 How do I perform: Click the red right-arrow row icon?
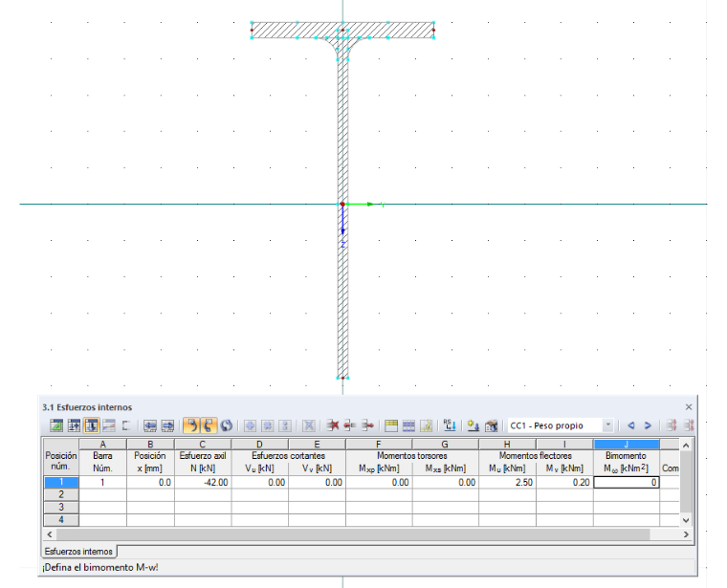click(367, 425)
